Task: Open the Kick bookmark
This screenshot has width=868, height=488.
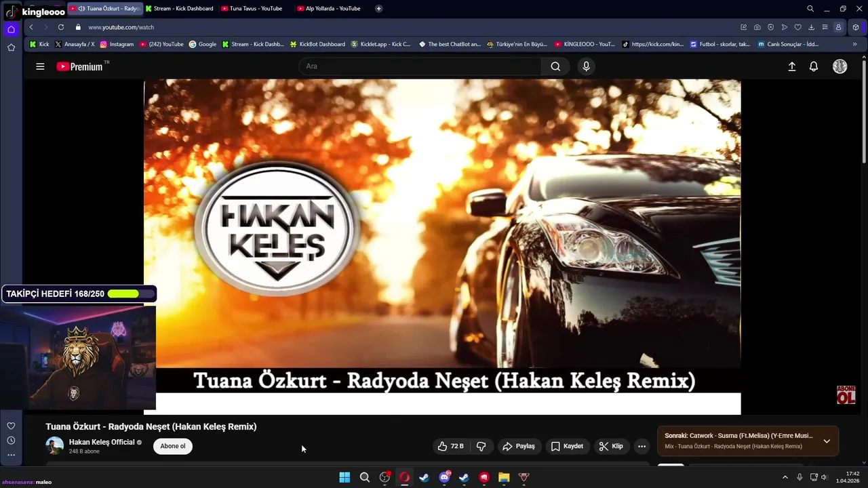Action: point(39,44)
